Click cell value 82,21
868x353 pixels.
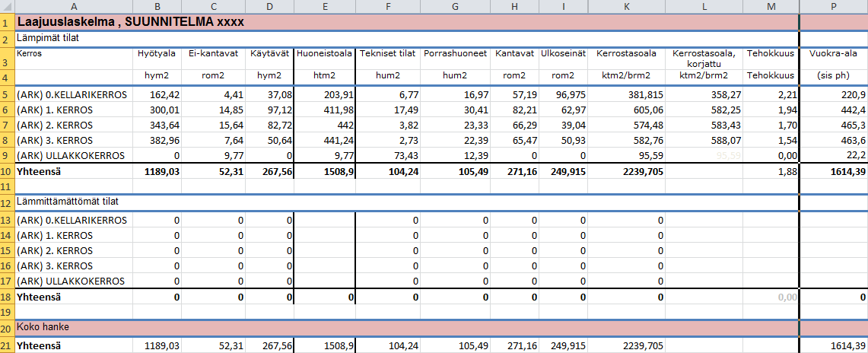point(514,110)
